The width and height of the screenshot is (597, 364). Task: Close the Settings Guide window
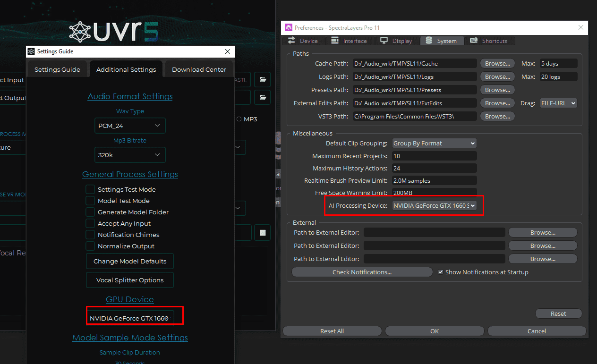click(x=227, y=51)
